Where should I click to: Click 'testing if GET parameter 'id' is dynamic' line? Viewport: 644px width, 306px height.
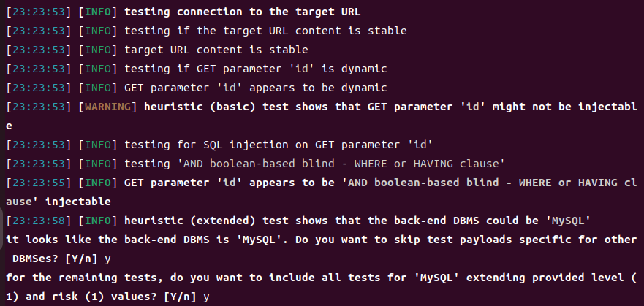[x=255, y=69]
